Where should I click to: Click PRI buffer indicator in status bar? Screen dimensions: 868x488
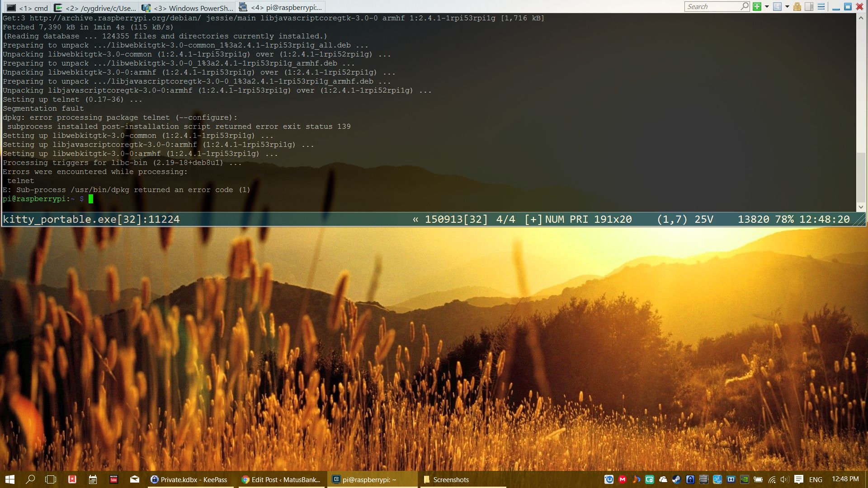point(579,219)
